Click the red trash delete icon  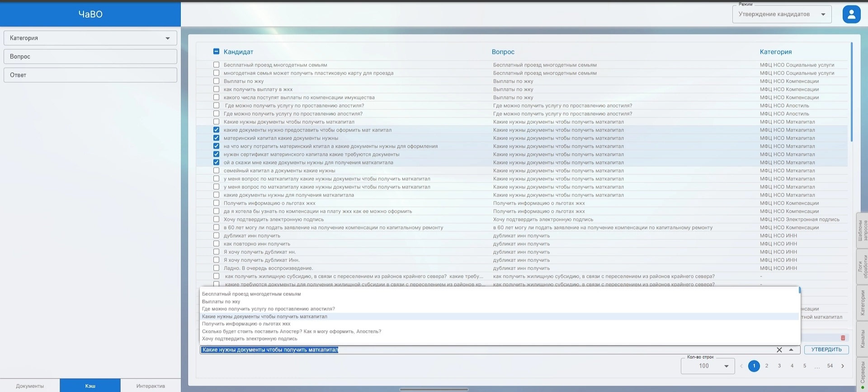pos(843,338)
